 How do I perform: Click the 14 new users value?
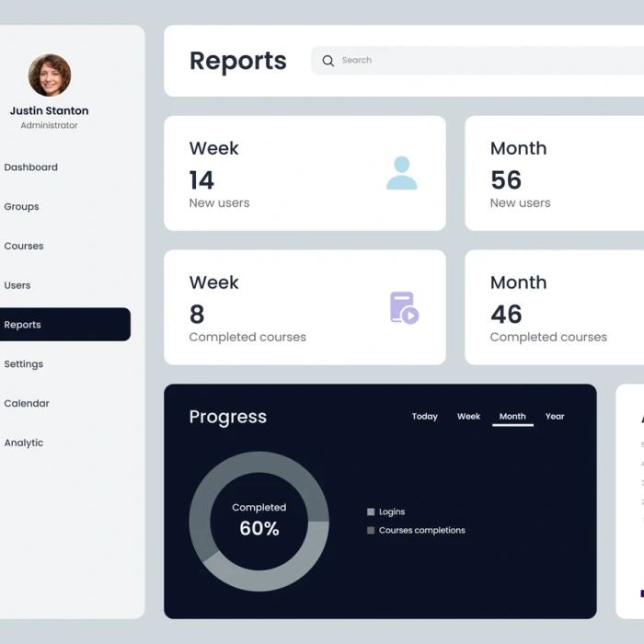pos(201,180)
